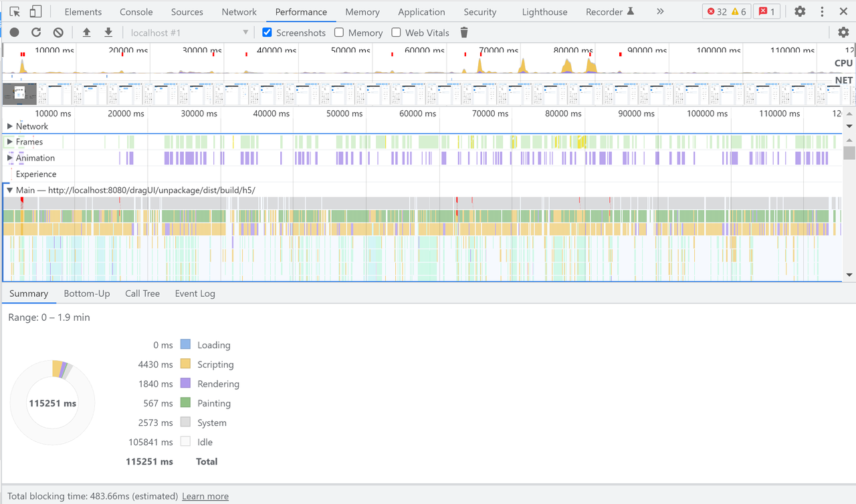Click the reload-and-record performance icon
The height and width of the screenshot is (504, 856).
click(35, 32)
